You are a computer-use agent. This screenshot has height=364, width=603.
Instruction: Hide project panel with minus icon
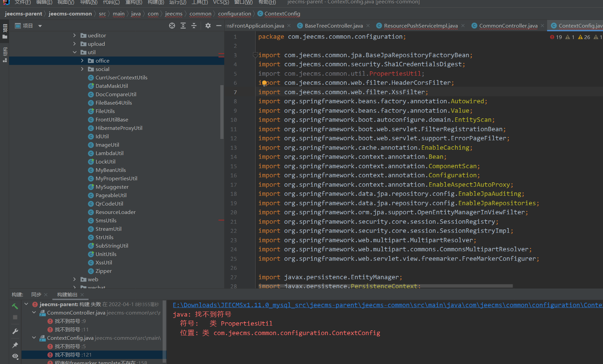click(219, 26)
